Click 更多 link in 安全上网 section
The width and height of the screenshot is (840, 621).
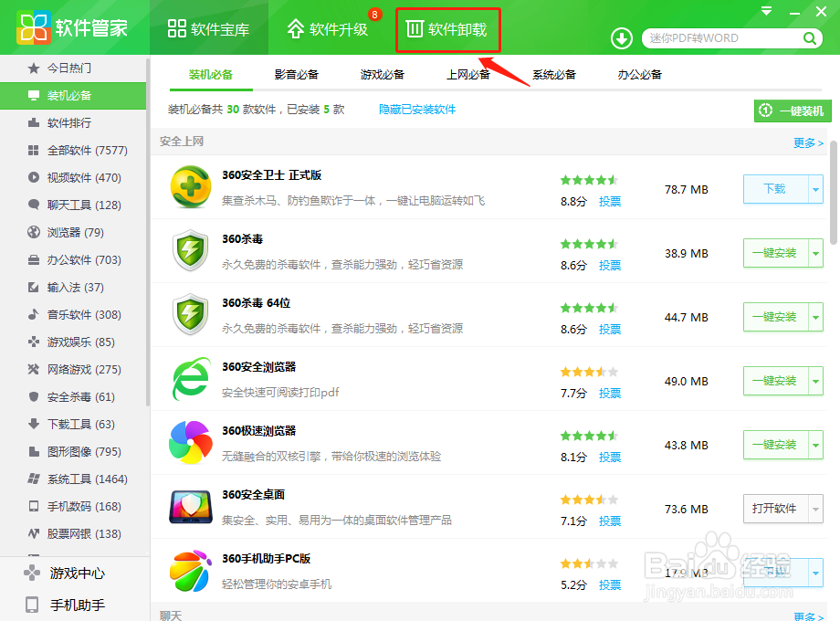pyautogui.click(x=808, y=142)
